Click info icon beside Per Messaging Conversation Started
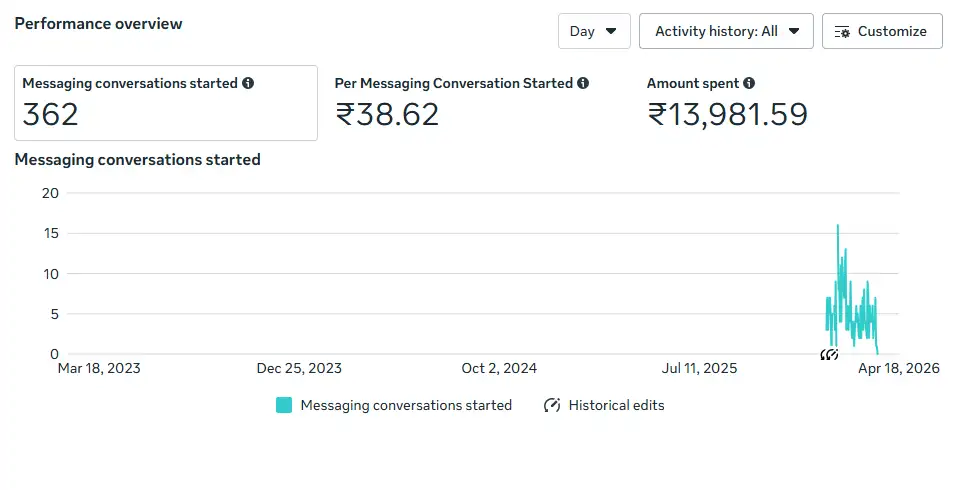The width and height of the screenshot is (956, 490). [x=583, y=84]
